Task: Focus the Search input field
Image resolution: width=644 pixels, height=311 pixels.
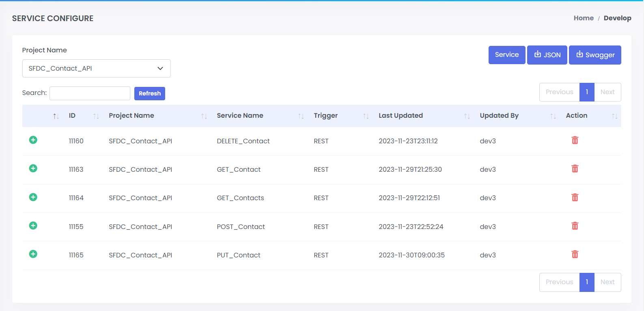Action: point(90,93)
